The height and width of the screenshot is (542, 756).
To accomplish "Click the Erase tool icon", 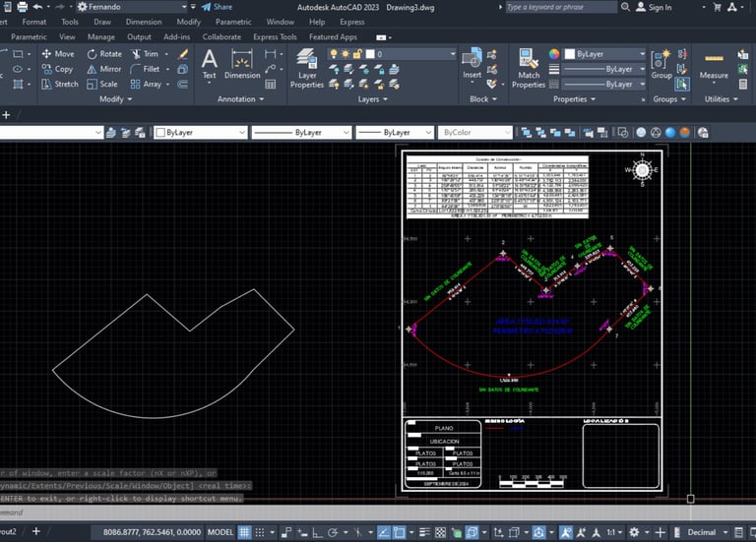I will pyautogui.click(x=183, y=54).
